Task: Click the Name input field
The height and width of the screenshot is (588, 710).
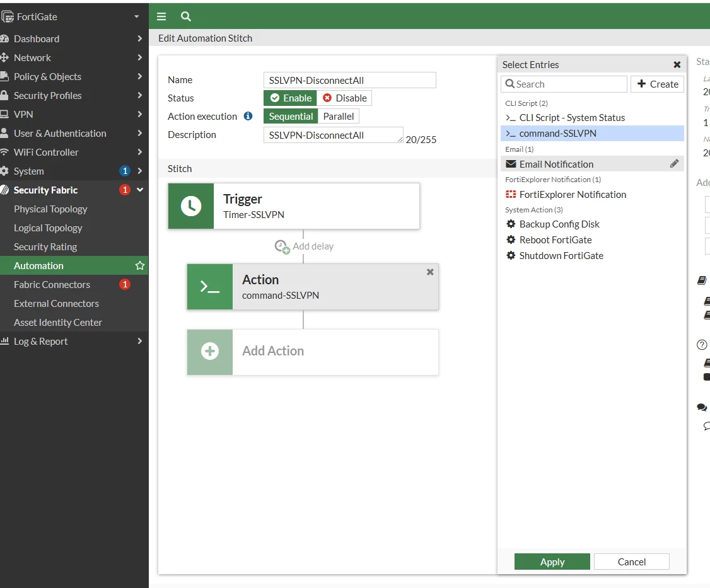Action: tap(349, 80)
